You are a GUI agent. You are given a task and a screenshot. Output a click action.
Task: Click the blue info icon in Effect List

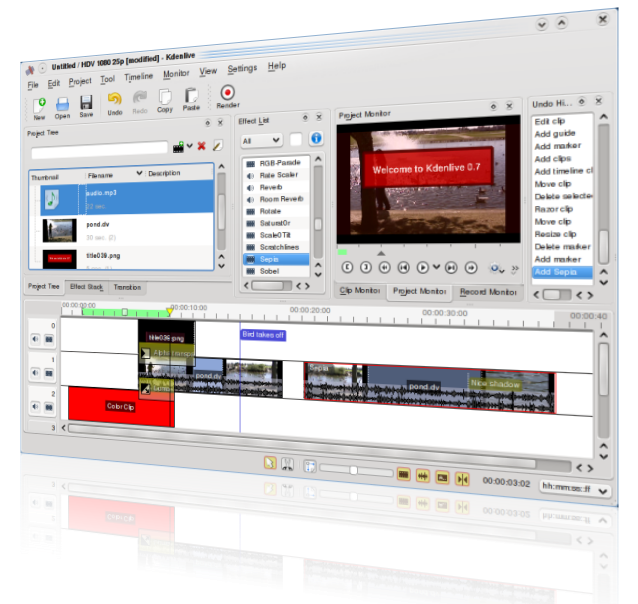(x=316, y=138)
